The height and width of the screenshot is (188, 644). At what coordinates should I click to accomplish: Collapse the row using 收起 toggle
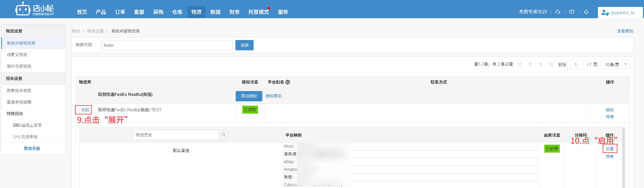[x=84, y=110]
